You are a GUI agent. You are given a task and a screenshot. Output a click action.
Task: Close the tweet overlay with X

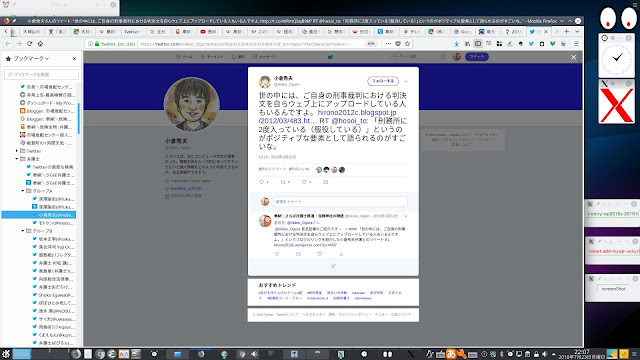pos(573,58)
